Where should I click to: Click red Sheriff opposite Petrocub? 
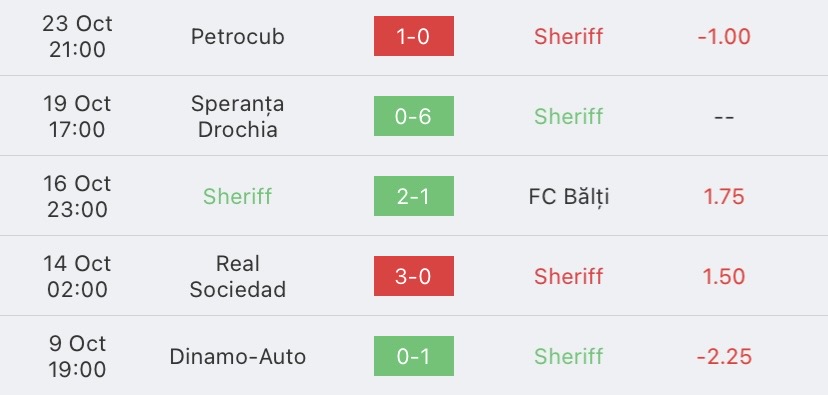coord(569,36)
